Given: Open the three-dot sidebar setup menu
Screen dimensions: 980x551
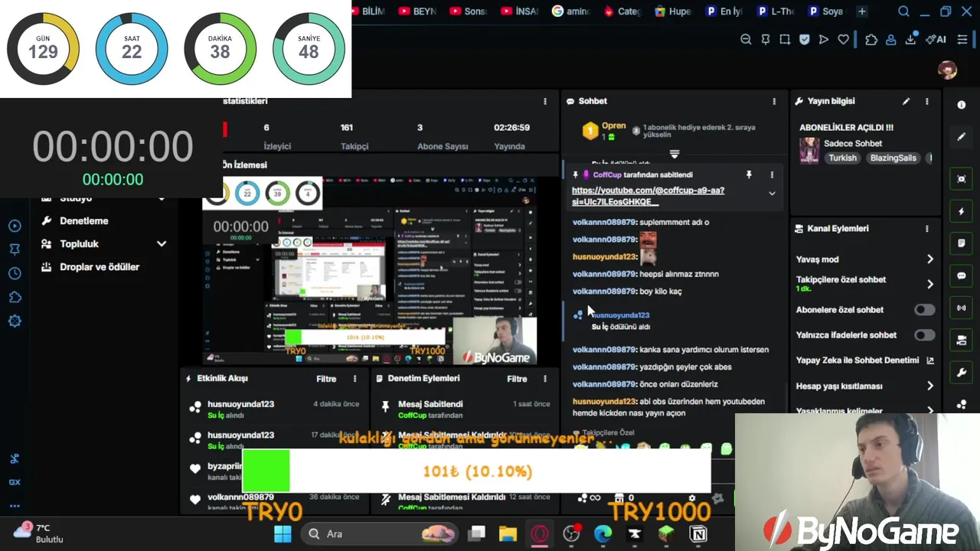Looking at the screenshot, I should coord(15,506).
